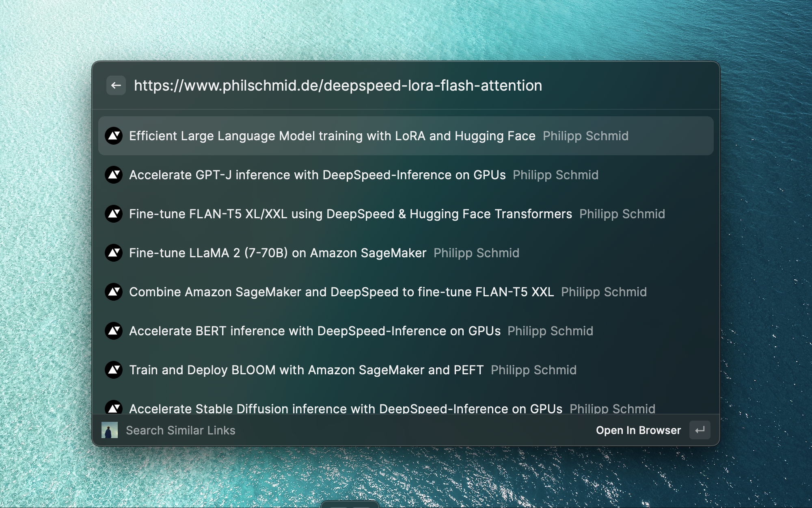
Task: Click the site icon beside Accelerate GPT-J result
Action: pyautogui.click(x=114, y=175)
